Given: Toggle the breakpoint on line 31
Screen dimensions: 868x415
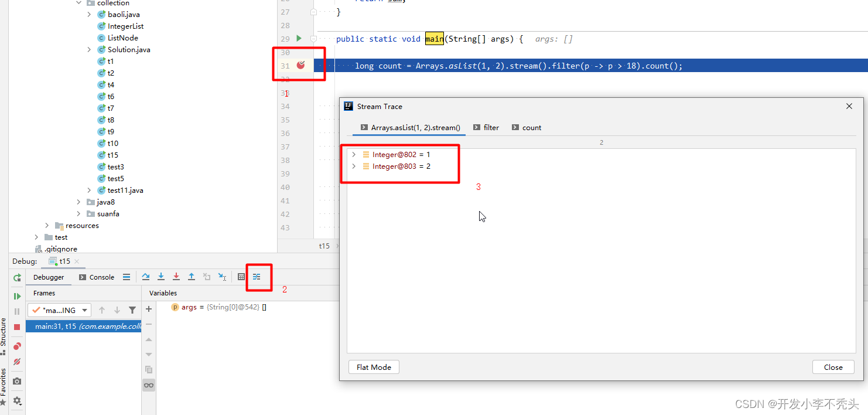Looking at the screenshot, I should (300, 65).
